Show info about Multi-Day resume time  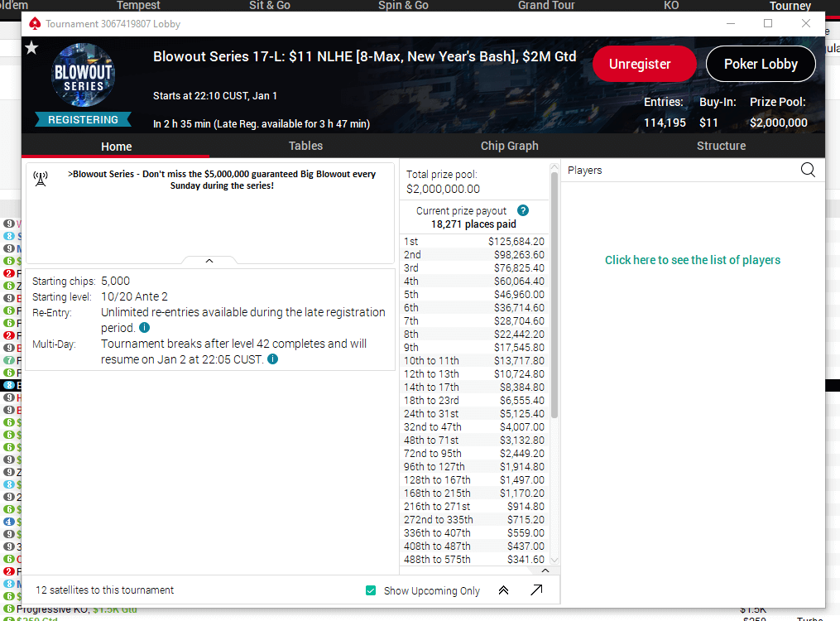(272, 359)
